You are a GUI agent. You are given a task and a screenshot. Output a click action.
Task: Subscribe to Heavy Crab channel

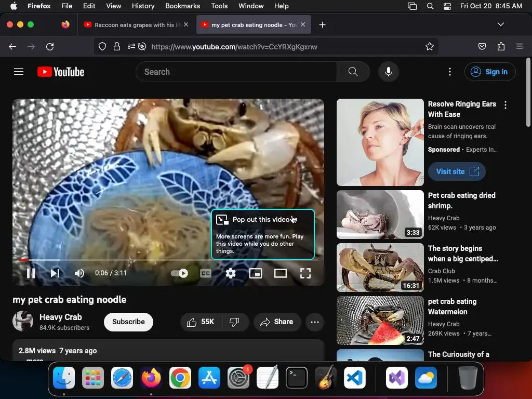point(129,322)
